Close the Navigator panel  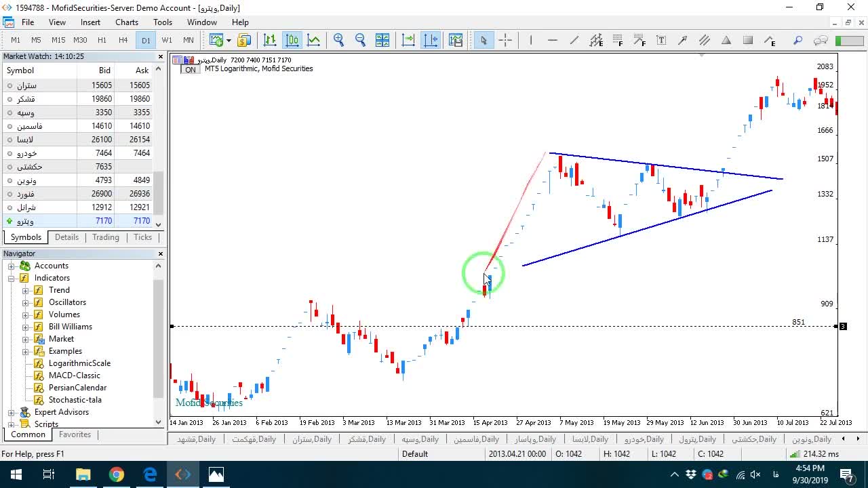(161, 253)
